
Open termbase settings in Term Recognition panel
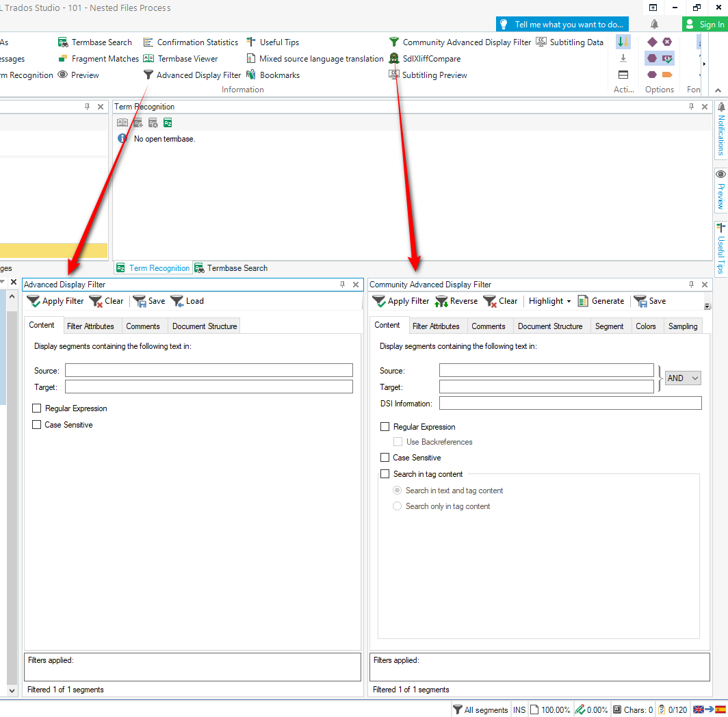click(153, 122)
